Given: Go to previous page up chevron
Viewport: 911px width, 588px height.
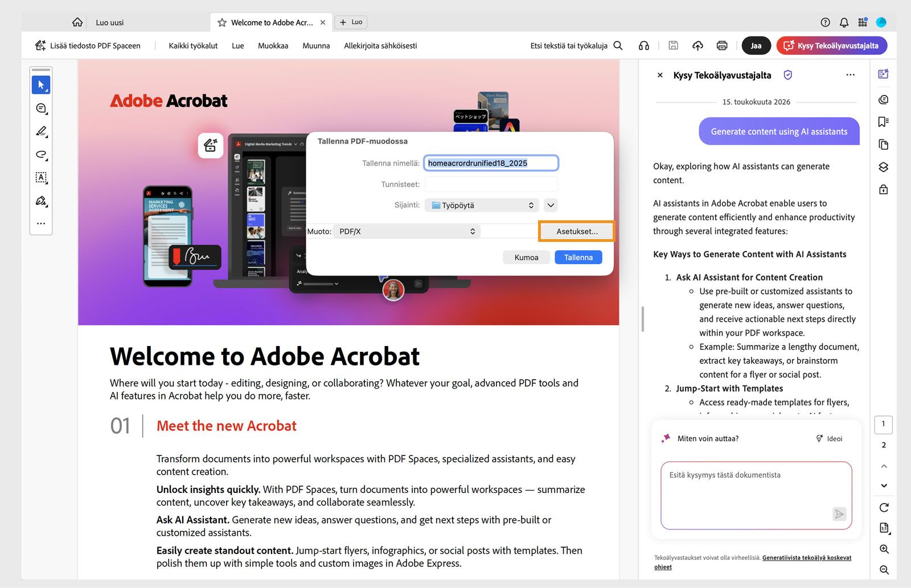Looking at the screenshot, I should pyautogui.click(x=884, y=466).
